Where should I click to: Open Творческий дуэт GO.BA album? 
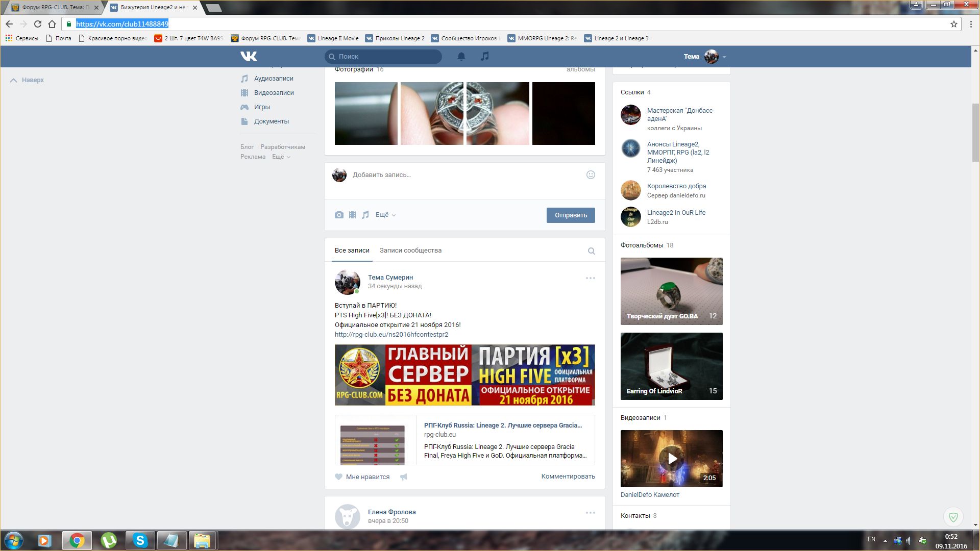click(x=672, y=291)
